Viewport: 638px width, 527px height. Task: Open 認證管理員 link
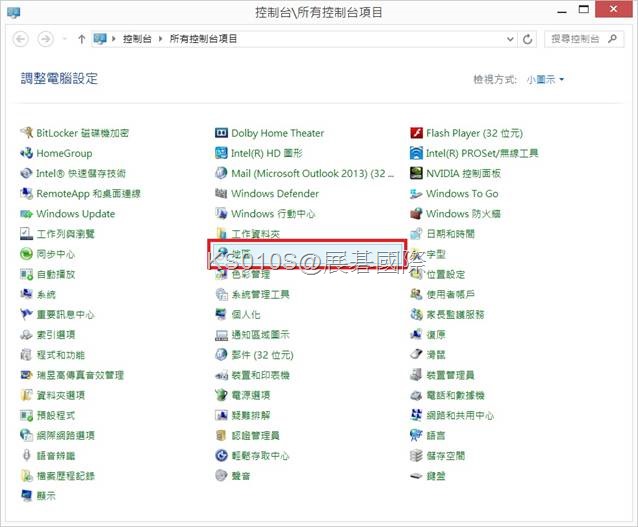point(256,435)
